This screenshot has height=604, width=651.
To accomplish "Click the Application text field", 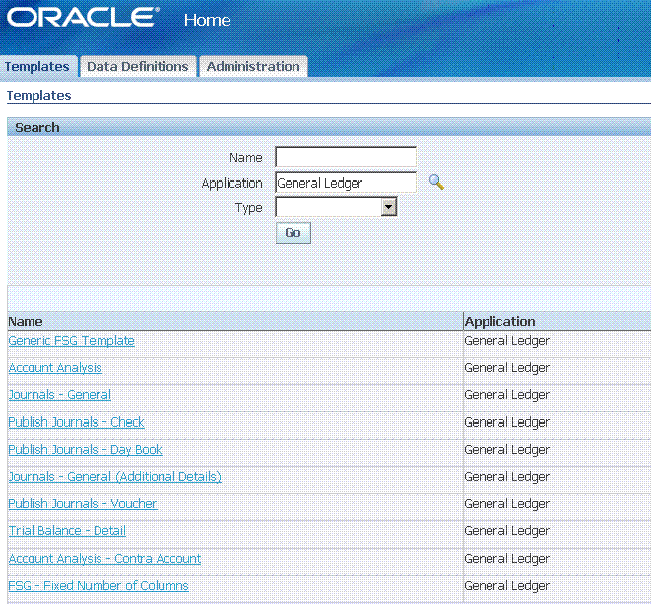I will [x=345, y=182].
